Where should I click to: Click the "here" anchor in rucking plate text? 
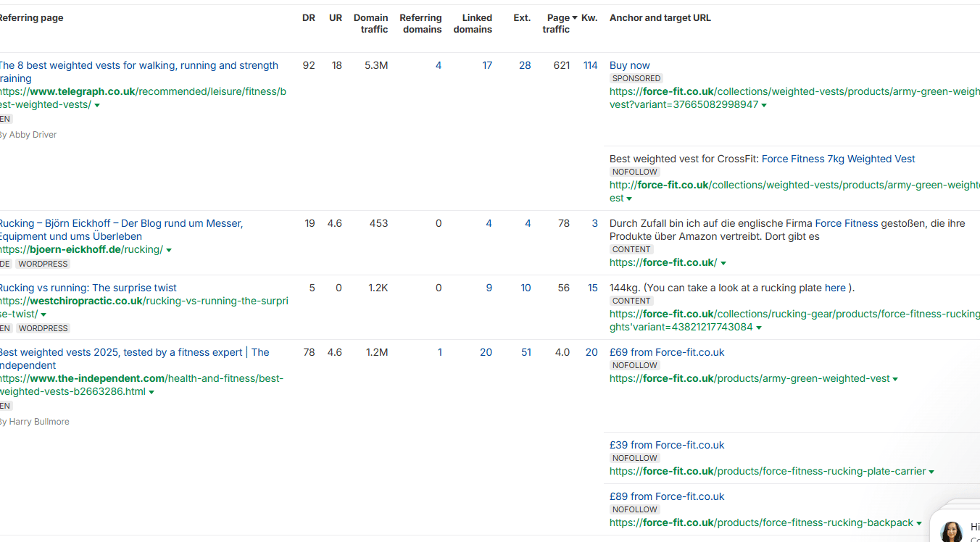pos(835,288)
